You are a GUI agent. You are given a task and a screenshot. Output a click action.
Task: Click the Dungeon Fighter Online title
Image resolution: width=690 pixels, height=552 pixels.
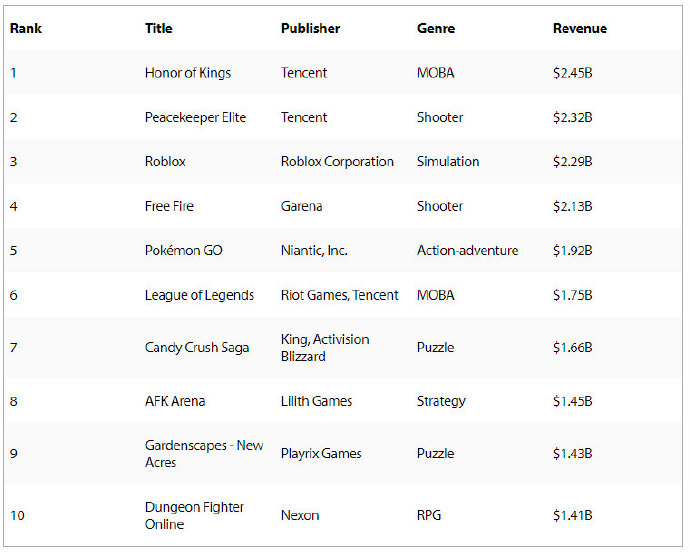(x=194, y=516)
